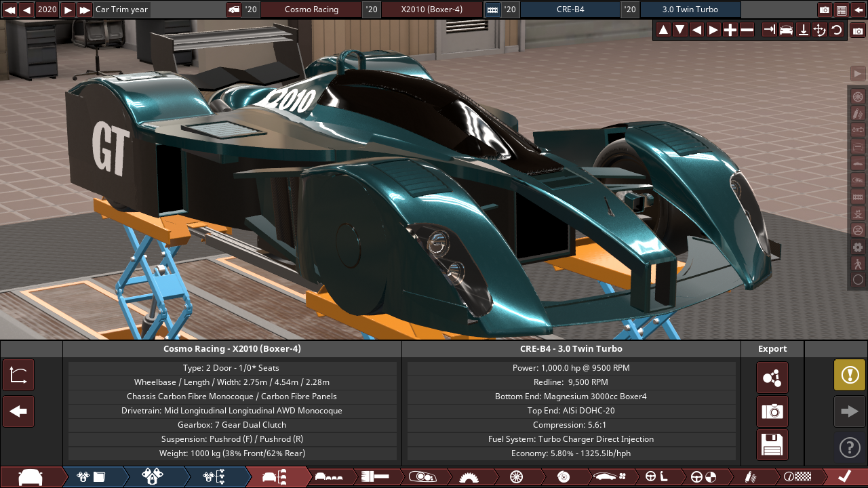Toggle car body silhouette visibility icon

click(858, 163)
